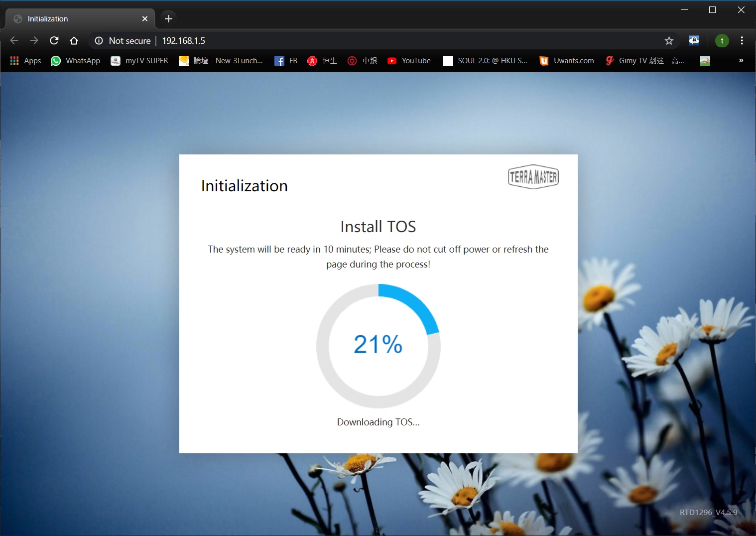
Task: Select the Initialization browser tab
Action: (x=75, y=19)
